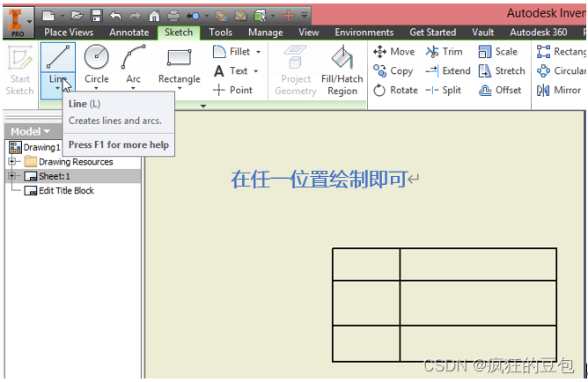
Task: Open the Place Views ribbon tab
Action: [69, 33]
